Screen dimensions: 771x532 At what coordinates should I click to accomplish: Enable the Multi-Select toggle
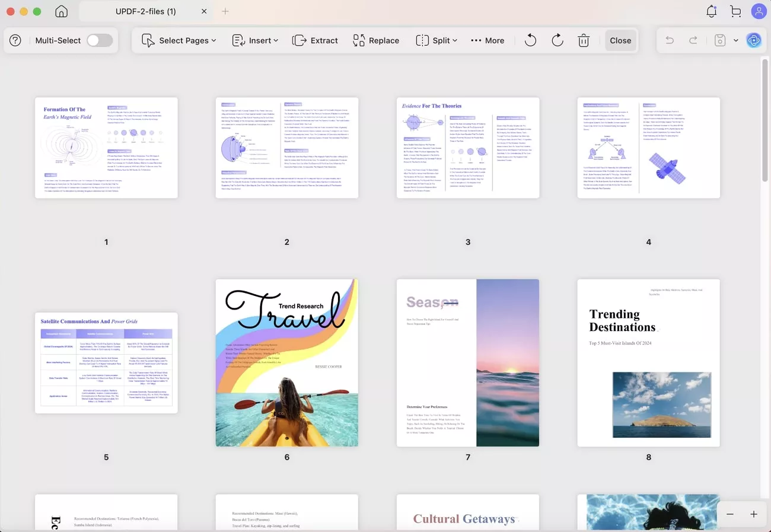click(x=99, y=40)
